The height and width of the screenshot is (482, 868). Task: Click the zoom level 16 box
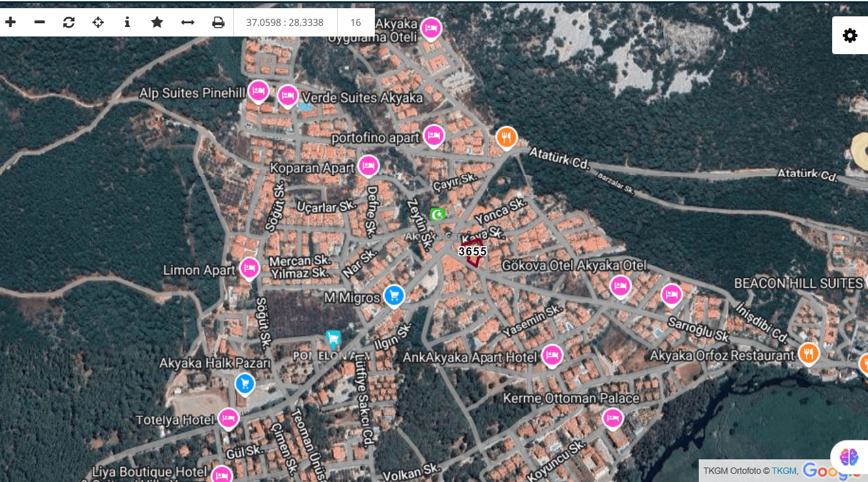(355, 23)
